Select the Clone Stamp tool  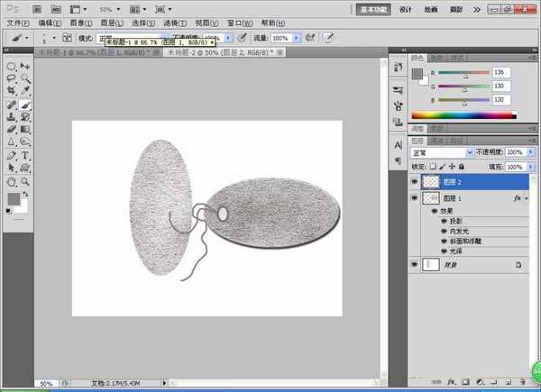tap(11, 117)
